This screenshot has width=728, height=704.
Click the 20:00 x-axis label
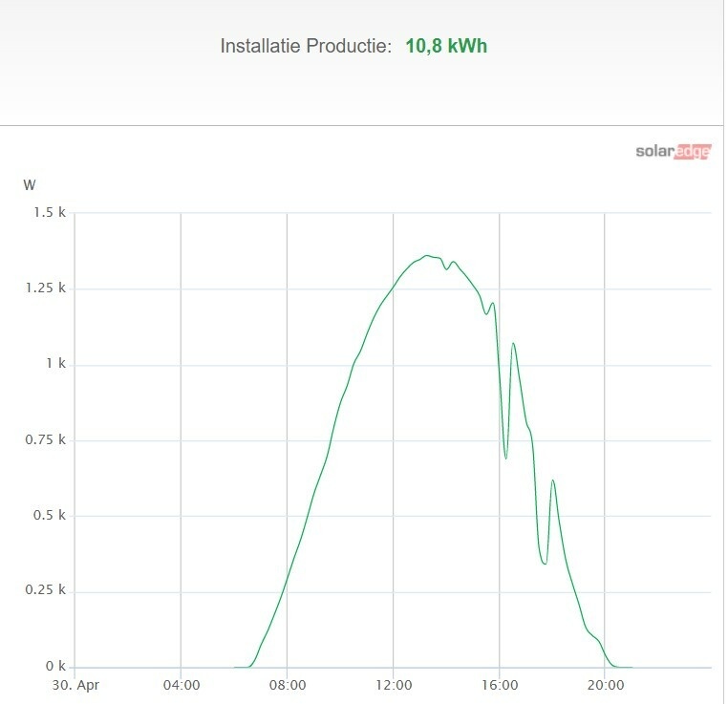(x=606, y=685)
